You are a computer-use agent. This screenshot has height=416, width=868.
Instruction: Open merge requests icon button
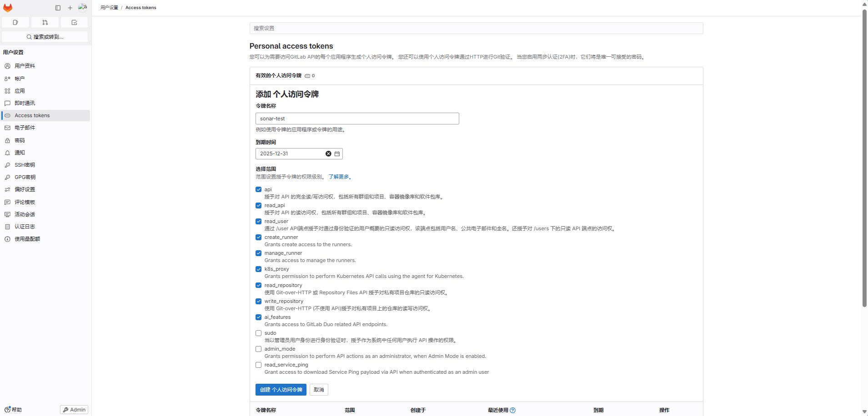(x=45, y=22)
